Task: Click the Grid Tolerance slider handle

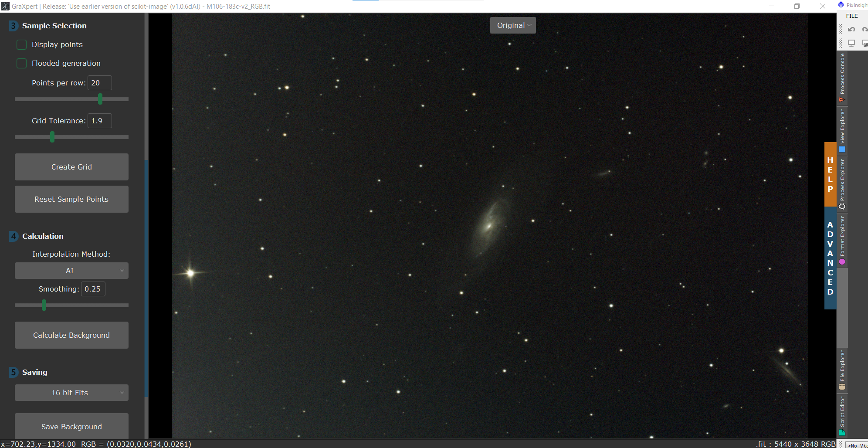Action: (52, 137)
